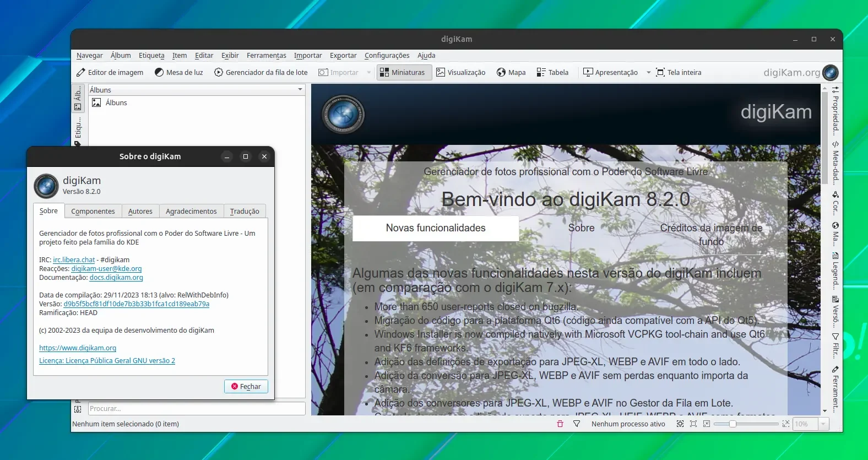Switch to Componentes tab in About dialog

coord(93,211)
